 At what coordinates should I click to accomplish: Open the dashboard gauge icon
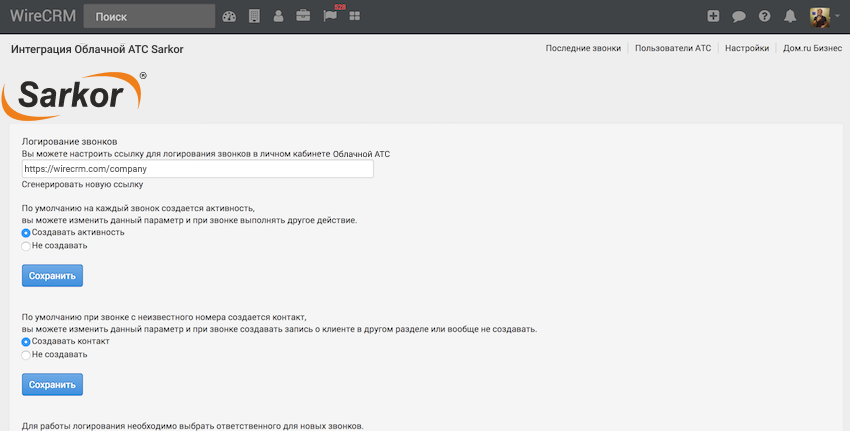pyautogui.click(x=229, y=16)
